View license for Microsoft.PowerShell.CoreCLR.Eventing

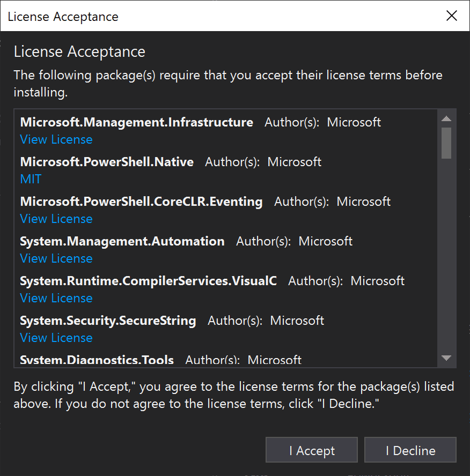coord(56,219)
